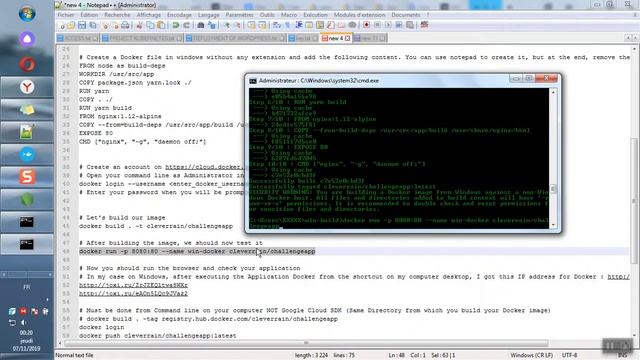This screenshot has height=360, width=640.
Task: Print the document via the printer icon
Action: [x=125, y=25]
